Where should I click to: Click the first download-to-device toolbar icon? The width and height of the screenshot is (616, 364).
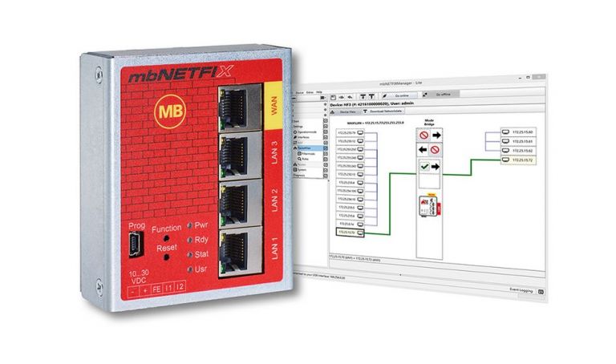pyautogui.click(x=363, y=97)
